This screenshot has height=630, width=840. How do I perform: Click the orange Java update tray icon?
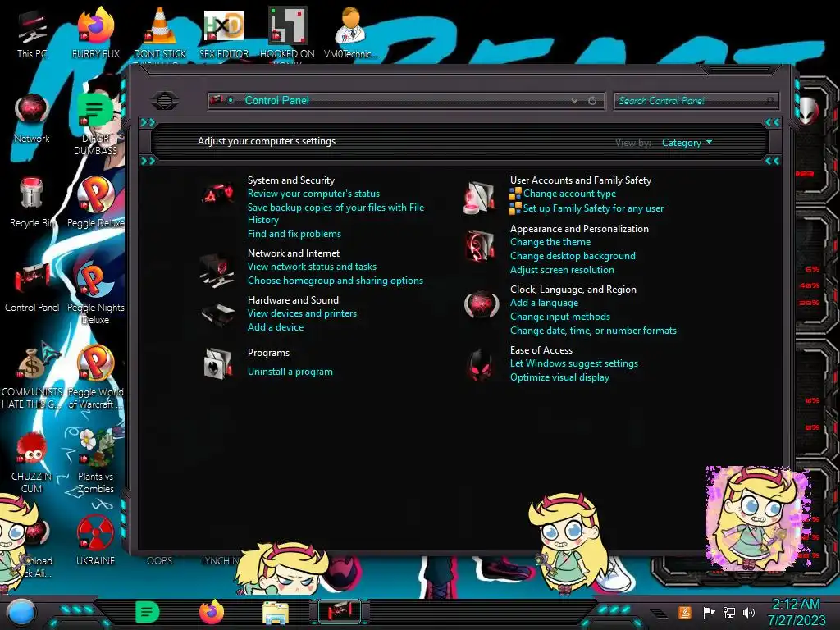pos(685,612)
